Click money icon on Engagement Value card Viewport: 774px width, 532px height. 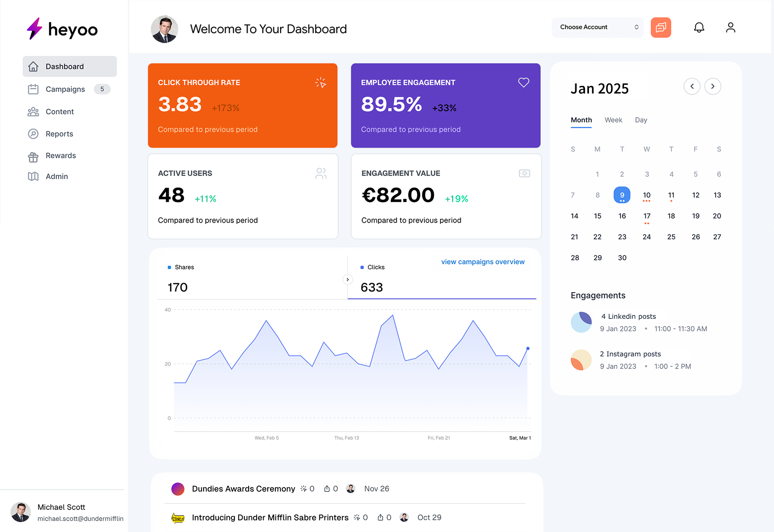click(524, 173)
